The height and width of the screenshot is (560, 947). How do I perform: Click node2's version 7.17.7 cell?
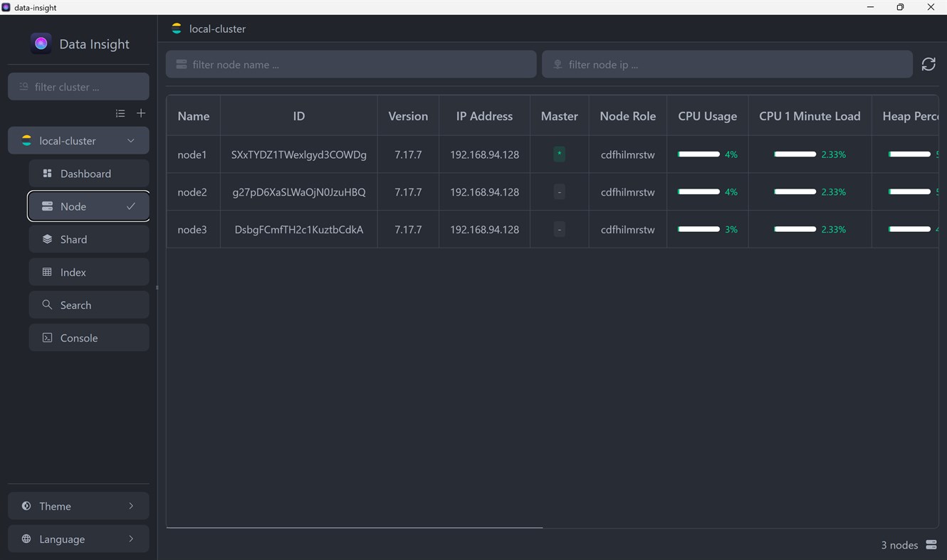tap(408, 192)
